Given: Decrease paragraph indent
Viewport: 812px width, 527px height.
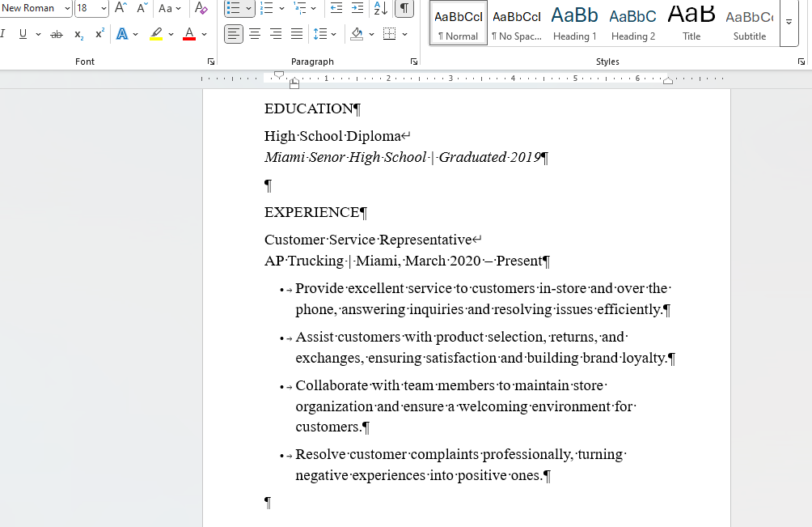Looking at the screenshot, I should click(336, 8).
